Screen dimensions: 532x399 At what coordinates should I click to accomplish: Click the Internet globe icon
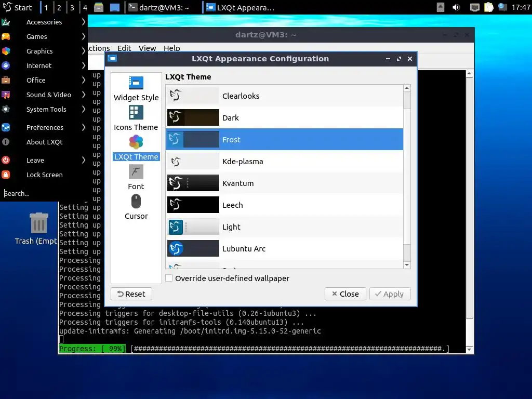pyautogui.click(x=6, y=66)
